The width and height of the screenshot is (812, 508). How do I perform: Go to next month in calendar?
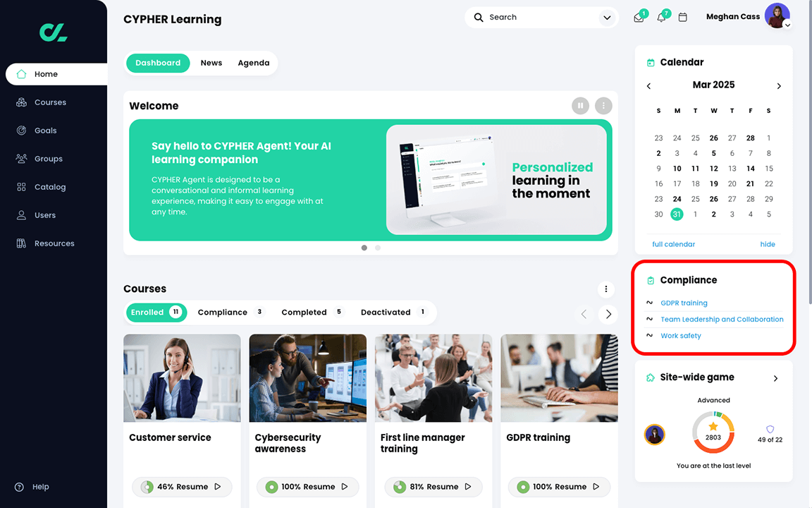(x=779, y=86)
